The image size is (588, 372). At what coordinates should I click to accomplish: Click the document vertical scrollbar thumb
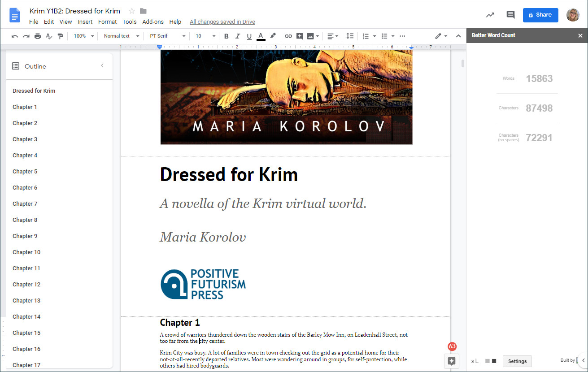[x=463, y=64]
